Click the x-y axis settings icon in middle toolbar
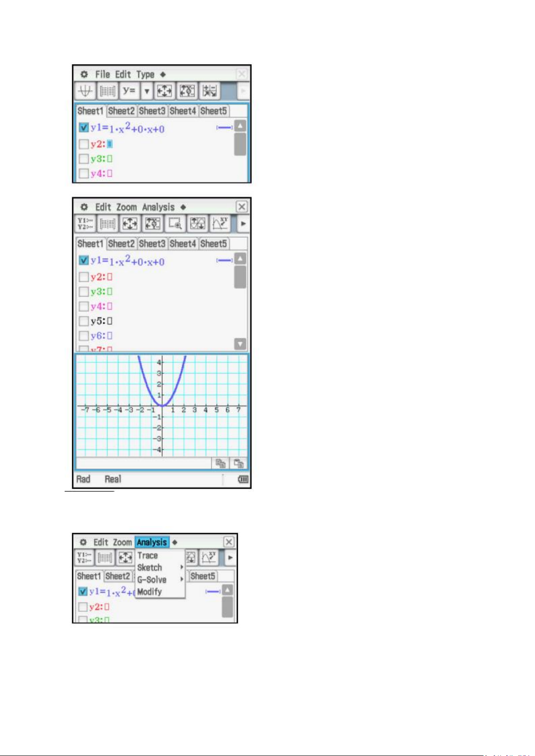535x756 pixels. click(x=153, y=223)
